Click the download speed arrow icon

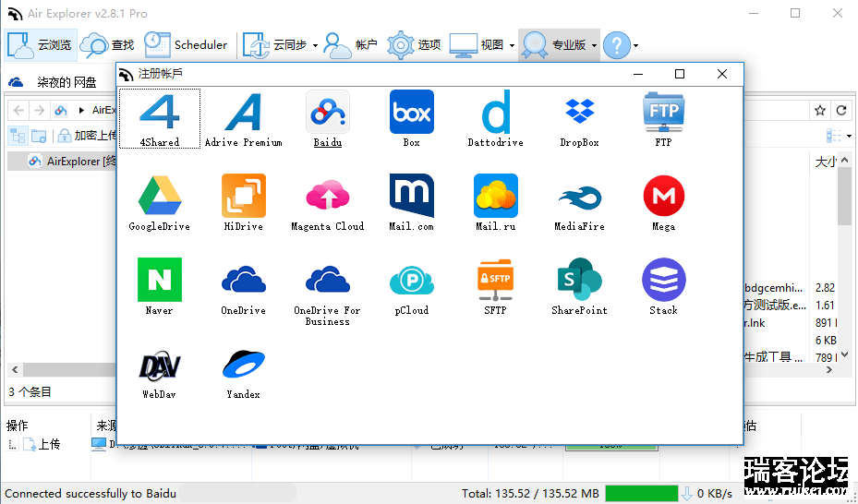pyautogui.click(x=687, y=494)
